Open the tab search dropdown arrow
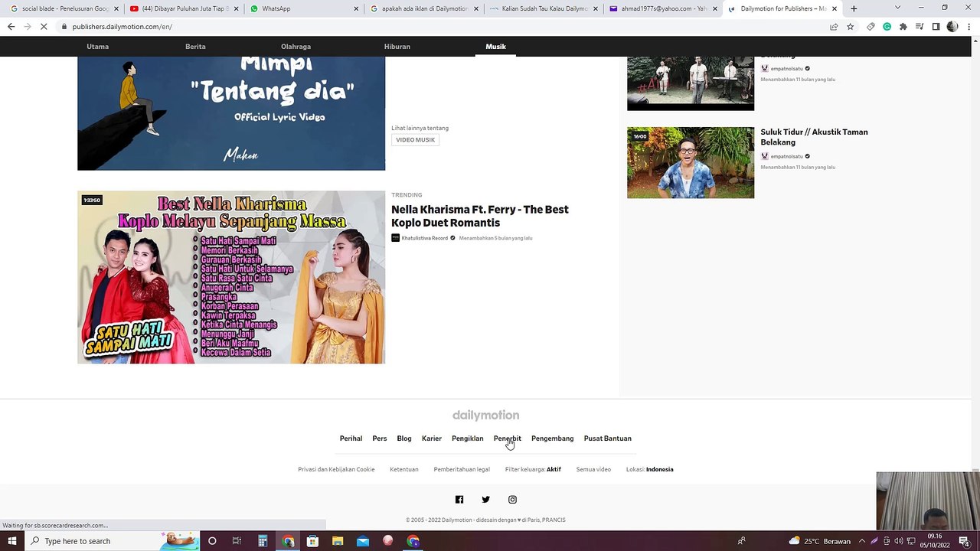 pyautogui.click(x=897, y=8)
